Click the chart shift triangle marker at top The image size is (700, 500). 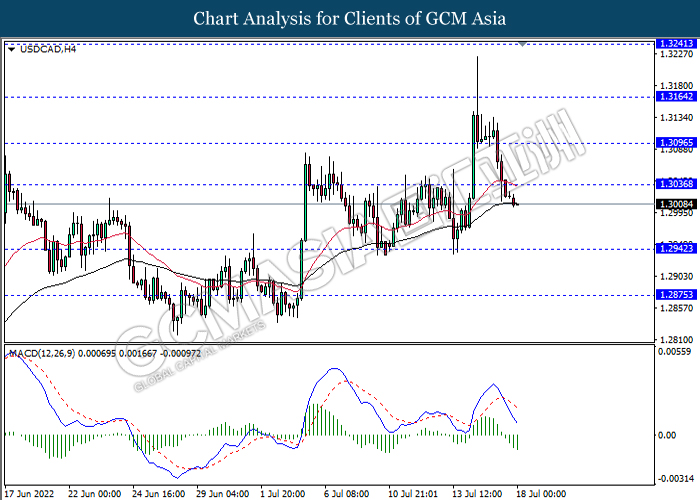(522, 44)
